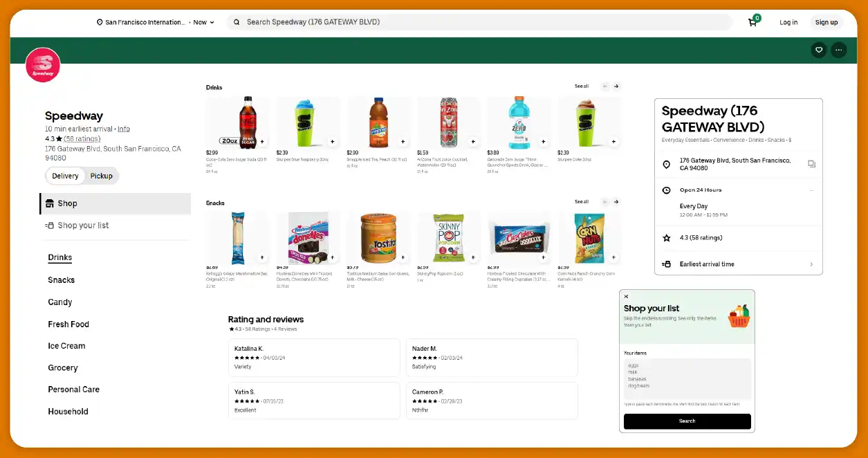Open the 58 ratings link

point(82,138)
